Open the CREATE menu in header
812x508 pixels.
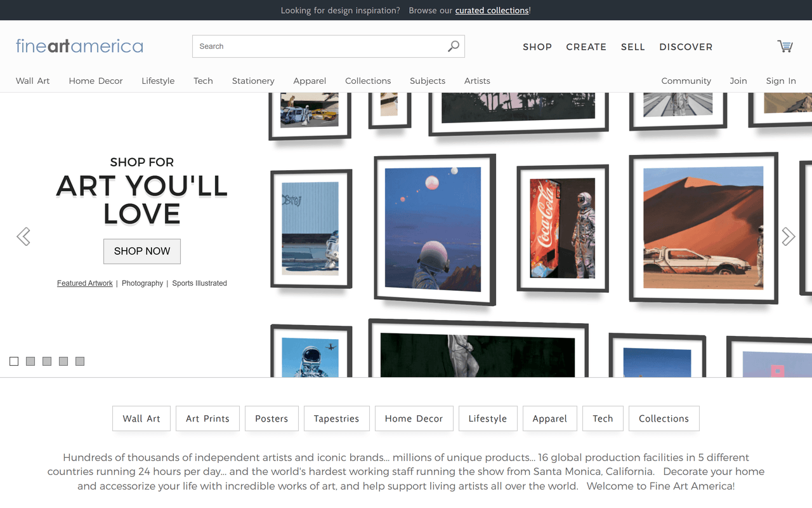(x=586, y=47)
